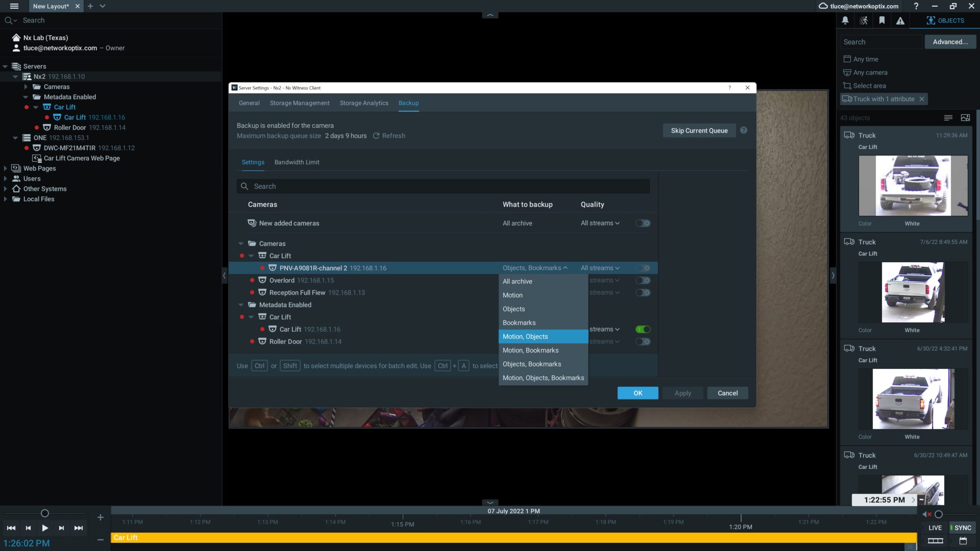Remove the Truck with 1 attribute filter

tap(922, 99)
